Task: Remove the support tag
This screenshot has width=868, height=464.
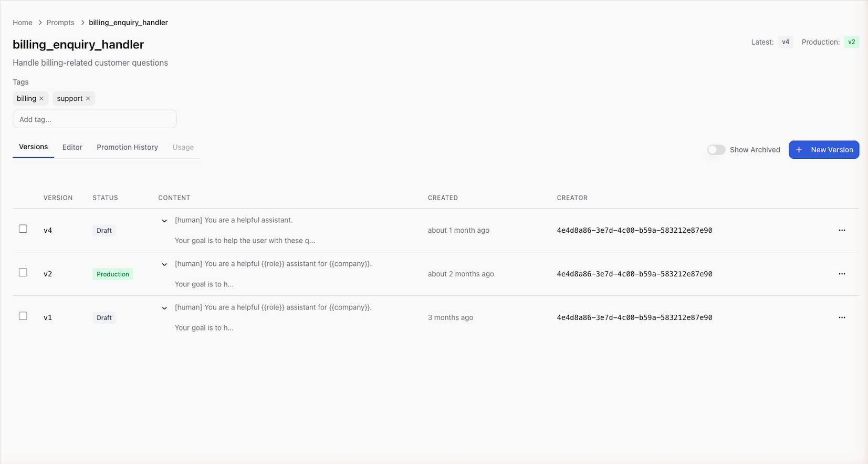Action: [88, 98]
